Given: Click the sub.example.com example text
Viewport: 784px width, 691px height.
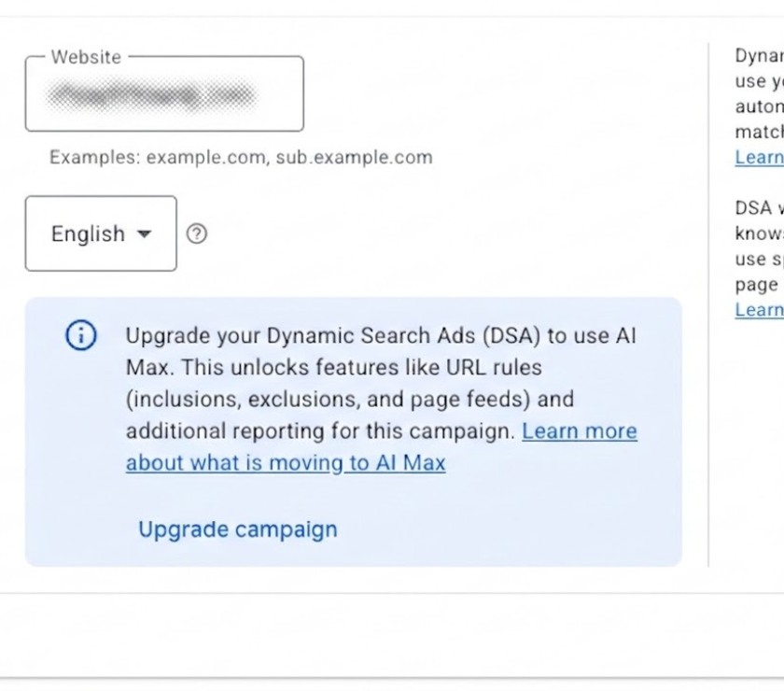Looking at the screenshot, I should [x=354, y=158].
